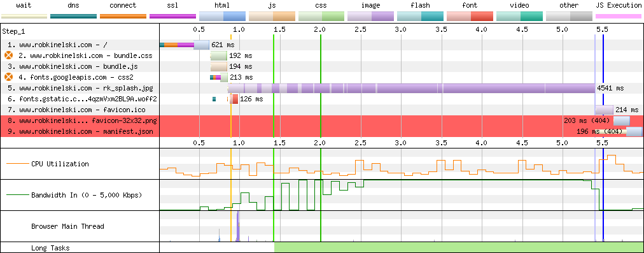This screenshot has height=253, width=644.
Task: Click the 192 ms timing label
Action: [241, 55]
